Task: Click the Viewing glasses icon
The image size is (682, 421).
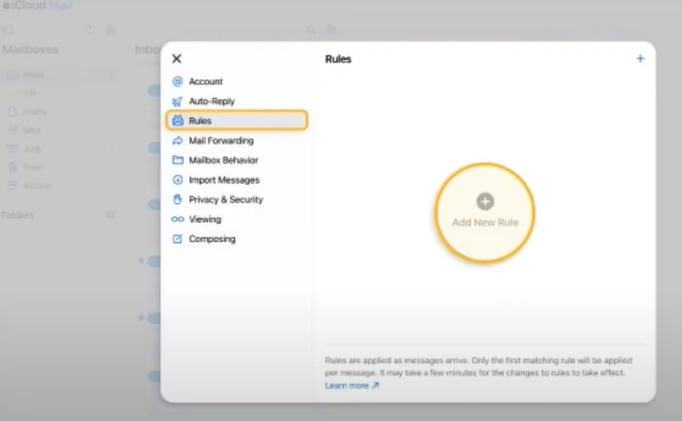Action: 178,219
